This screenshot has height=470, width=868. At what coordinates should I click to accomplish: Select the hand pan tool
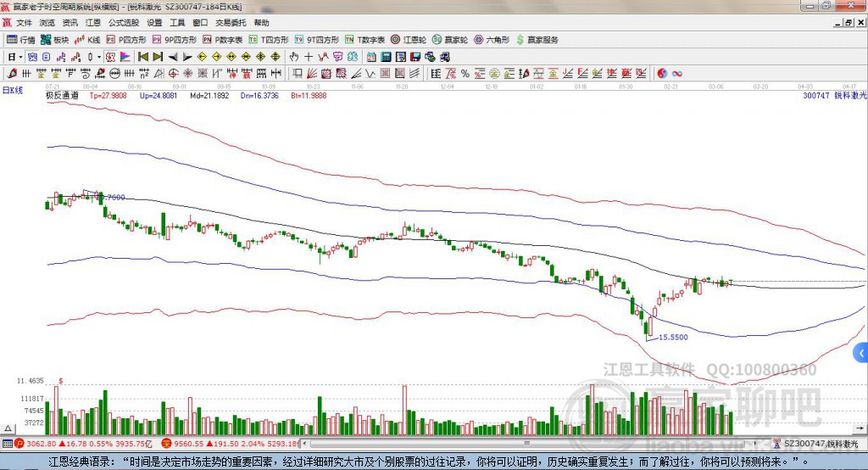tap(294, 57)
